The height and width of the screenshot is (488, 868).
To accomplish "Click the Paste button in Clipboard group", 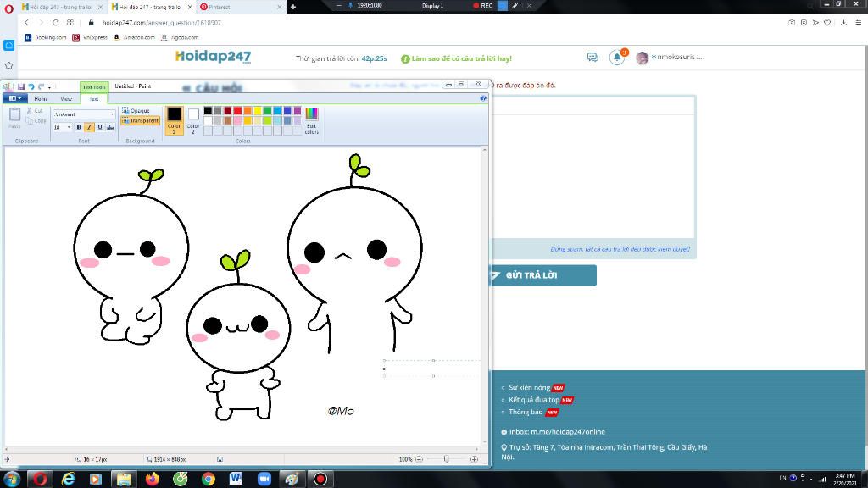I will click(x=14, y=118).
